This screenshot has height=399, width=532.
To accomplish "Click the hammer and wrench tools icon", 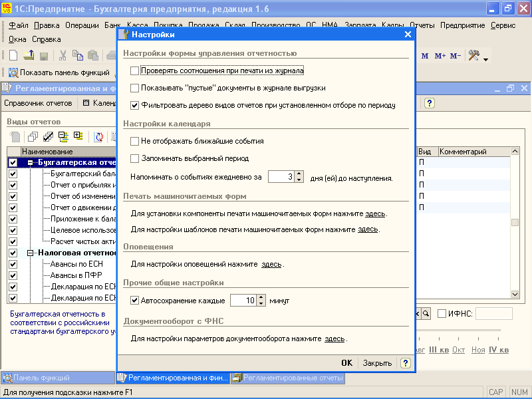I will 473,55.
